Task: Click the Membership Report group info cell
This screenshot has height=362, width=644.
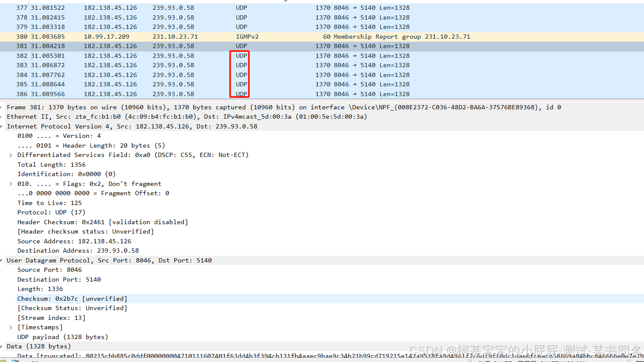Action: click(x=402, y=37)
